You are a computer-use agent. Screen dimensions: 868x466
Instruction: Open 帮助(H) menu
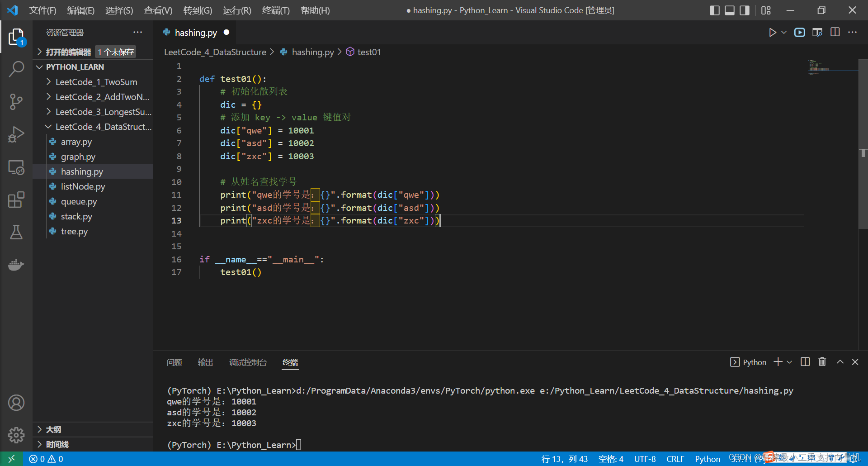tap(315, 10)
